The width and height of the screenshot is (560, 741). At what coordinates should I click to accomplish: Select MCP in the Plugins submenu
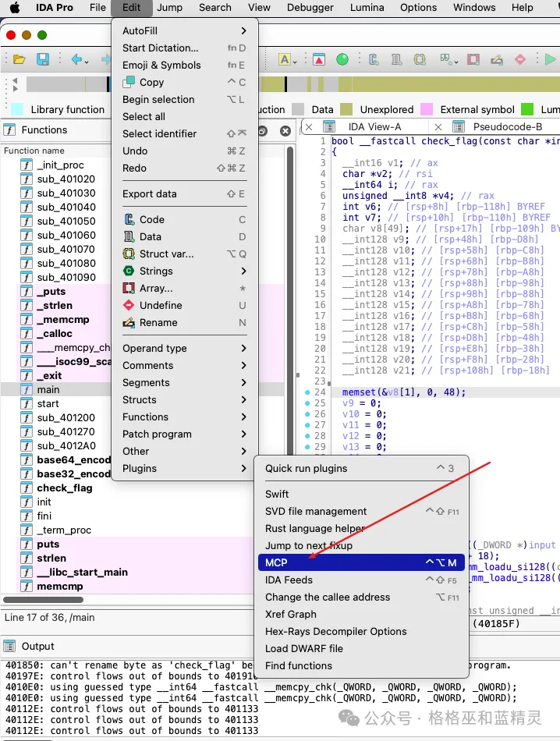pyautogui.click(x=362, y=563)
